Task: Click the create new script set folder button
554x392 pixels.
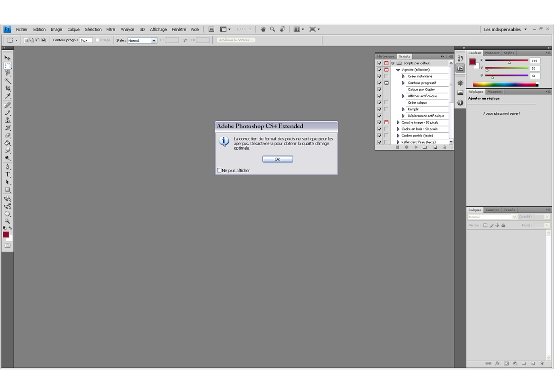Action: pos(425,147)
